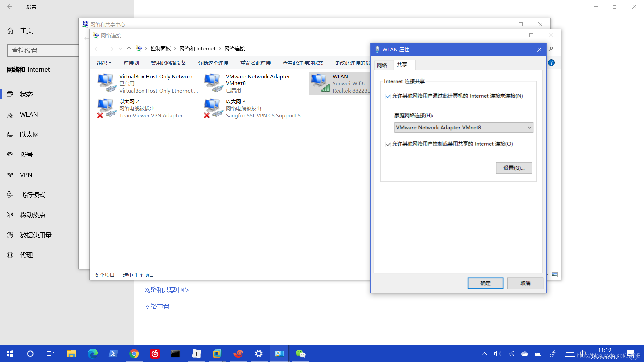Click the 确定 button
Image resolution: width=644 pixels, height=362 pixels.
(x=485, y=283)
